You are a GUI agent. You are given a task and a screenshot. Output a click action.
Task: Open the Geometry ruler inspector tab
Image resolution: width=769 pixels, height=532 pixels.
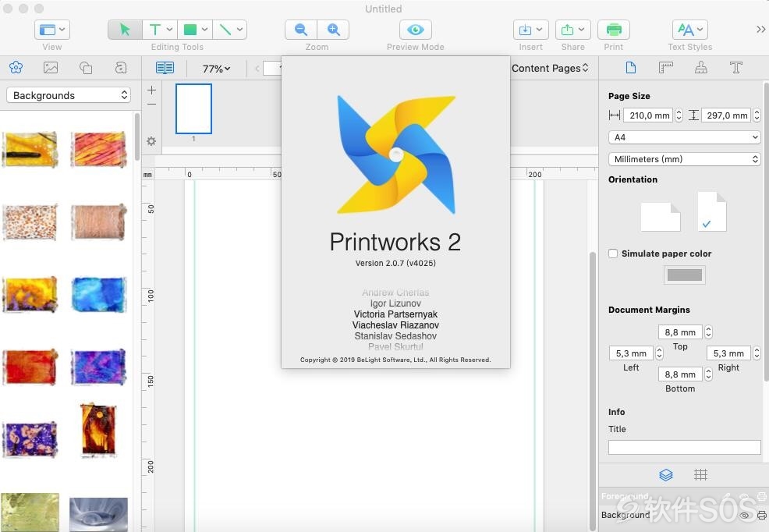tap(665, 68)
